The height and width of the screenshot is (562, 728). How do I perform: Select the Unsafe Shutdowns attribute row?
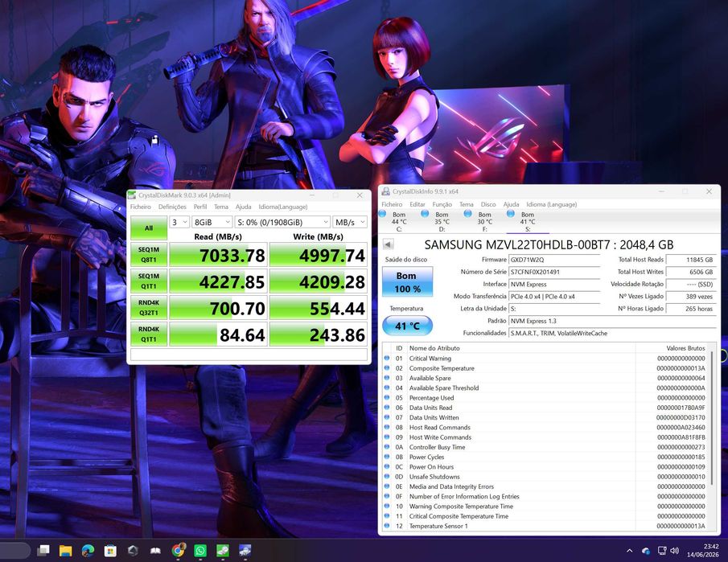point(545,477)
